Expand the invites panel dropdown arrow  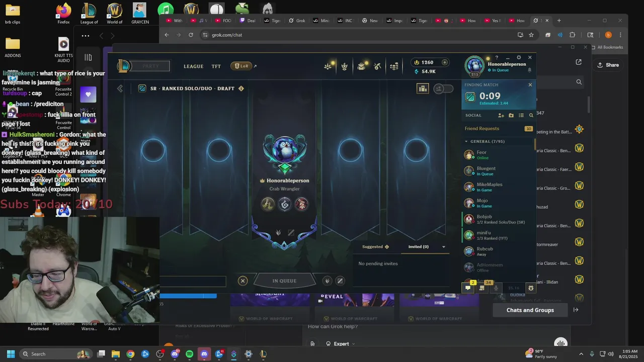(x=443, y=247)
